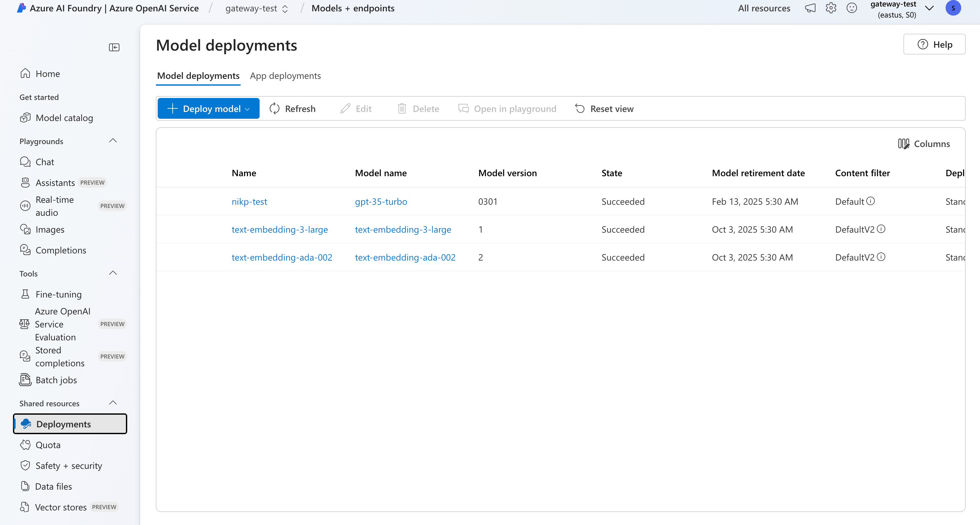Click Models + endpoints breadcrumb
The height and width of the screenshot is (525, 980).
click(x=353, y=8)
